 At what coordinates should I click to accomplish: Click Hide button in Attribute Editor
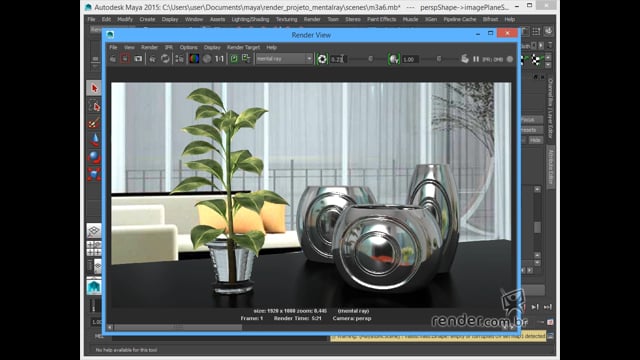535,140
